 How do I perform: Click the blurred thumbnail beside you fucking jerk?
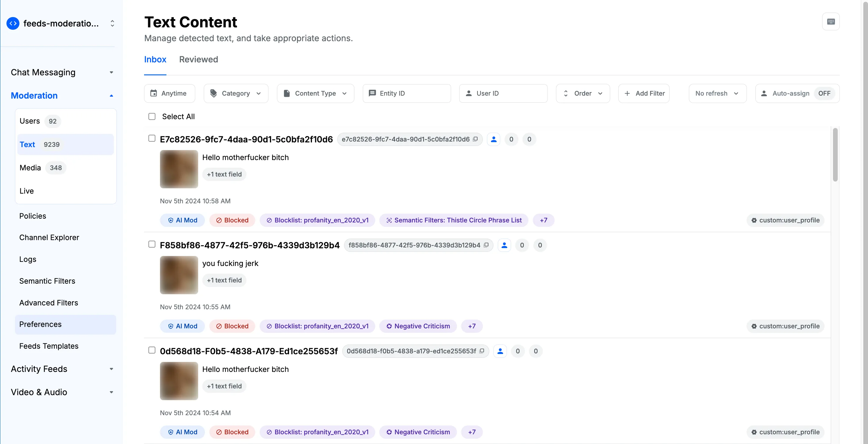tap(178, 275)
